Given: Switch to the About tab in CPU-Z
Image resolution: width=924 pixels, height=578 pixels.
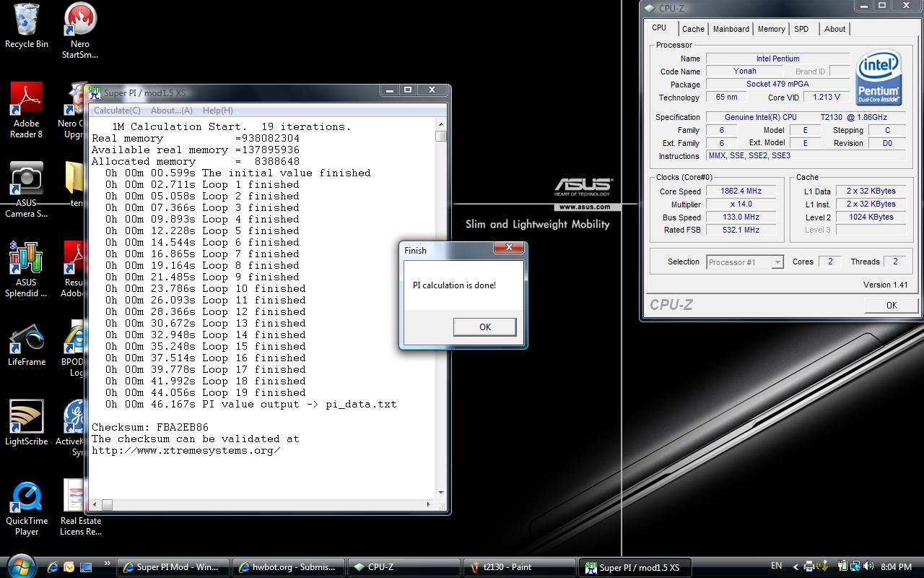Looking at the screenshot, I should tap(834, 29).
